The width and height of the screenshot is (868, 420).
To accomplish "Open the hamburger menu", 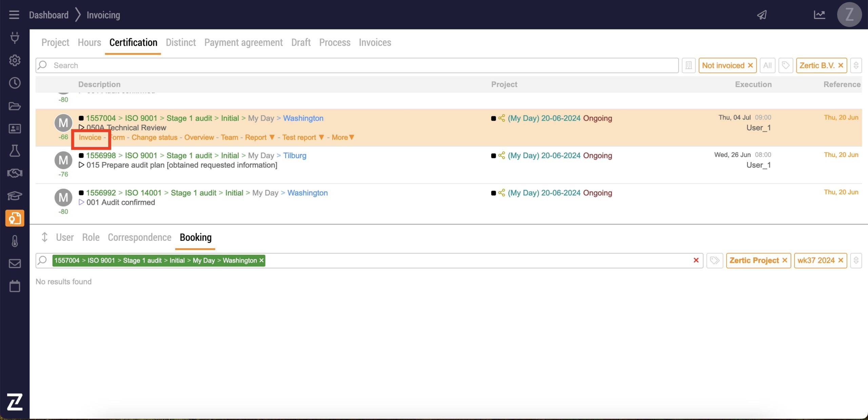I will 14,15.
